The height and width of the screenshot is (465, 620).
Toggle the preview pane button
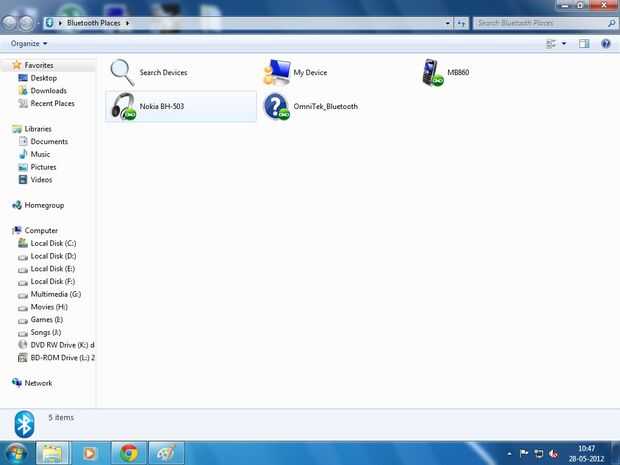pyautogui.click(x=584, y=43)
